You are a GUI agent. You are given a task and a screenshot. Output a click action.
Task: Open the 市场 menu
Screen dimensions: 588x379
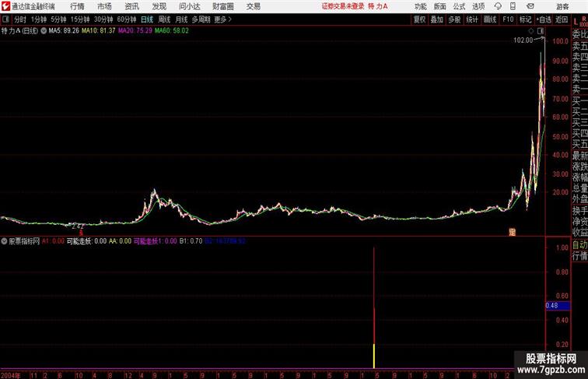click(x=104, y=6)
